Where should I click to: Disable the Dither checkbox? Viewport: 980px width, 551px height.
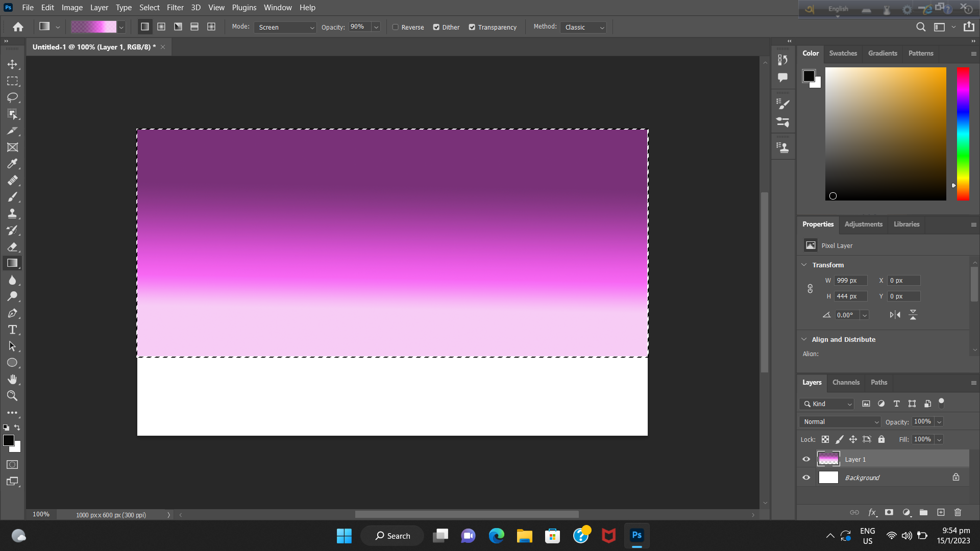(x=437, y=27)
